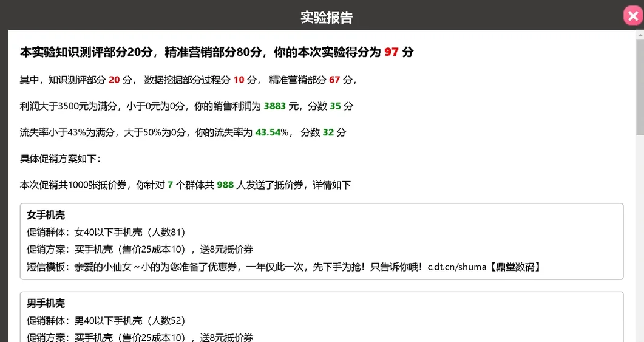Screen dimensions: 644x342
Task: Click the 本次促销共1000张抵价券 text
Action: [x=73, y=185]
